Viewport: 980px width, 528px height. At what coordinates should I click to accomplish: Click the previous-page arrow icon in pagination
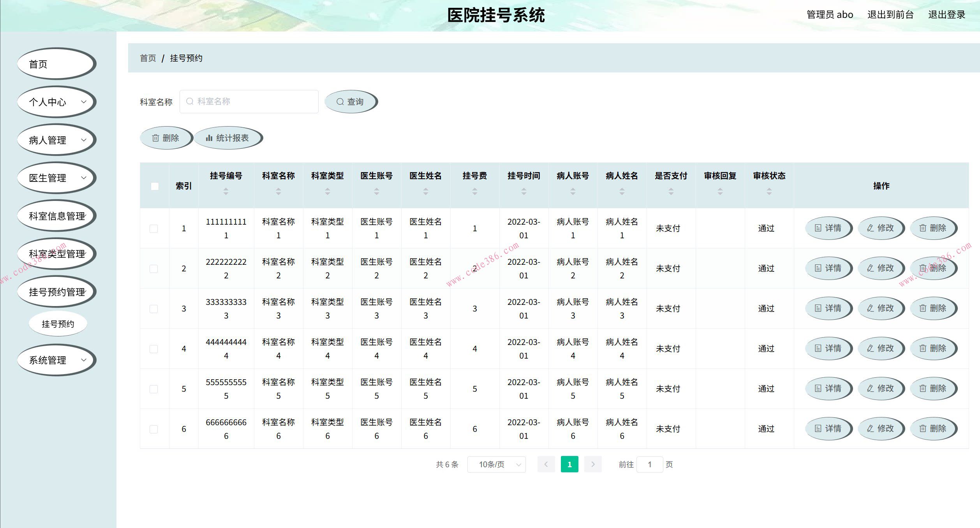pyautogui.click(x=546, y=464)
